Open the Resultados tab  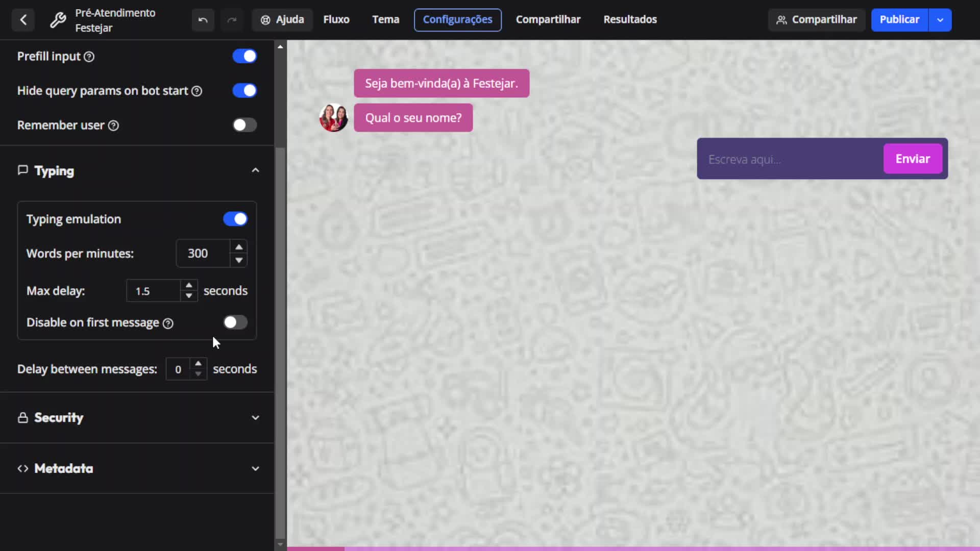pos(630,19)
